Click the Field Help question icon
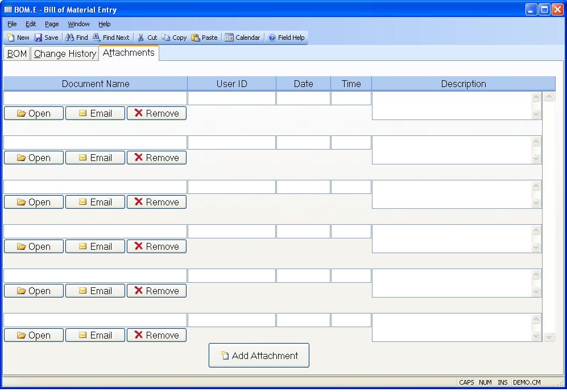 272,38
